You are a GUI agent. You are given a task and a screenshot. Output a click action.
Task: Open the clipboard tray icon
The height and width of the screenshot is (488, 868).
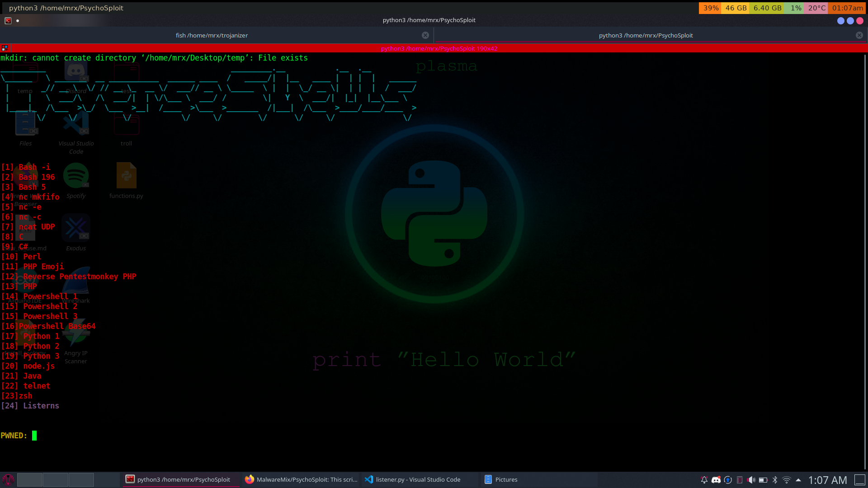pyautogui.click(x=739, y=480)
